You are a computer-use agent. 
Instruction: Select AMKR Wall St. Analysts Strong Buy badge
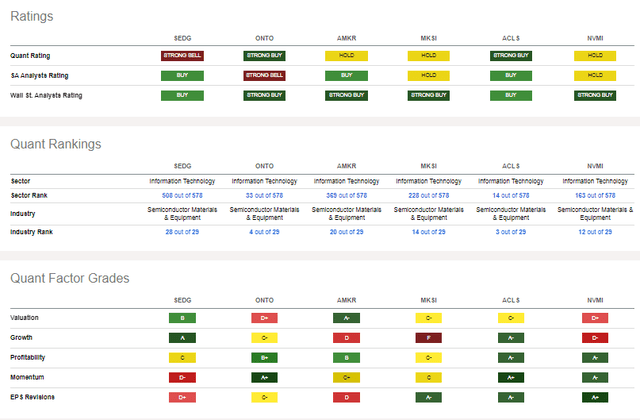(347, 96)
